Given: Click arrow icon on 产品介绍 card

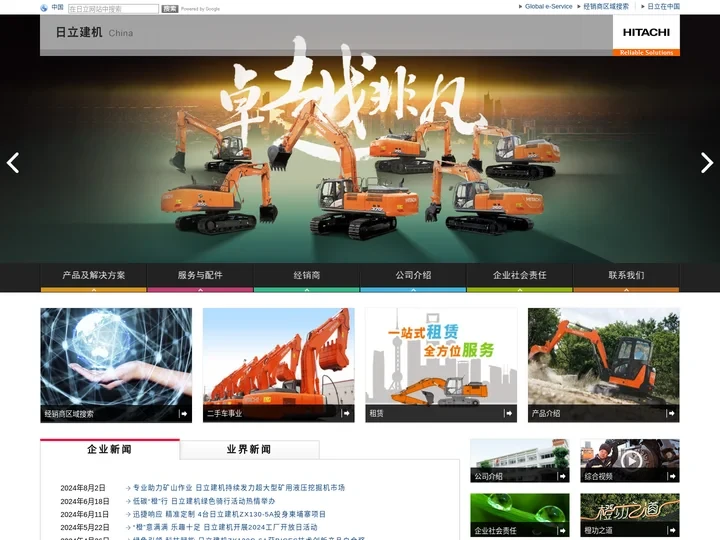Looking at the screenshot, I should (x=671, y=413).
